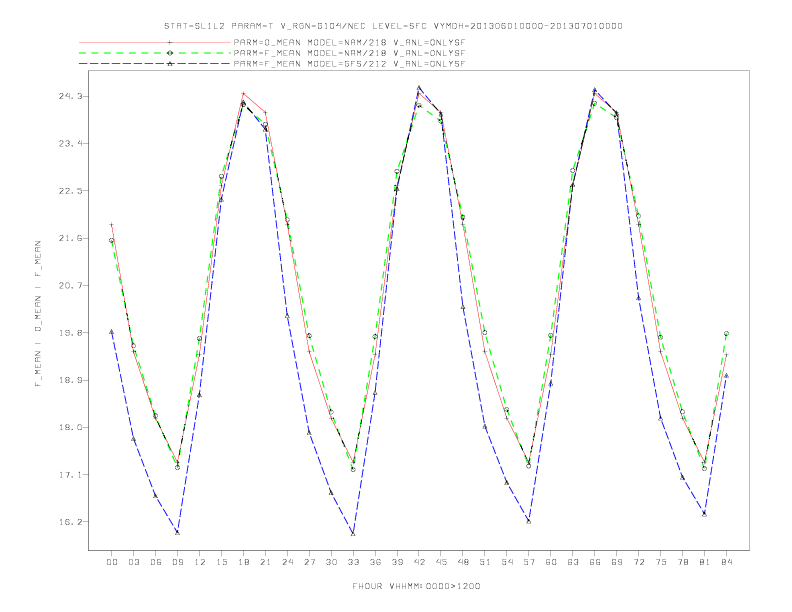This screenshot has width=792, height=612.
Task: Click x-axis forecast hour label 18
Action: point(243,562)
